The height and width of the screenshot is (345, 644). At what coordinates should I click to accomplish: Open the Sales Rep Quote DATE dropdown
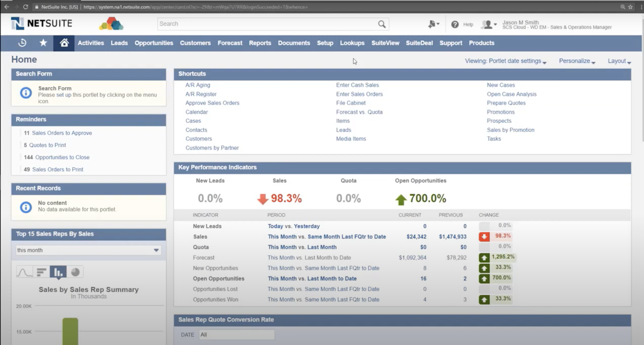pos(237,335)
